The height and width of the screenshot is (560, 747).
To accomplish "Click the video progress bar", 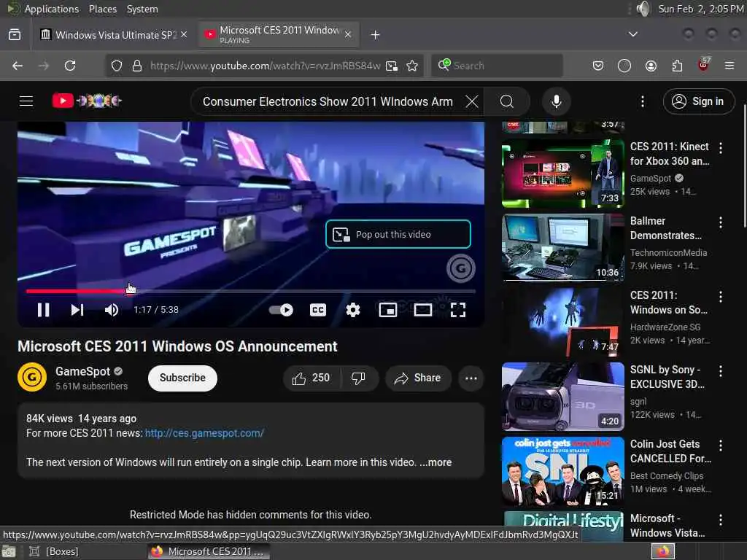I will tap(251, 290).
